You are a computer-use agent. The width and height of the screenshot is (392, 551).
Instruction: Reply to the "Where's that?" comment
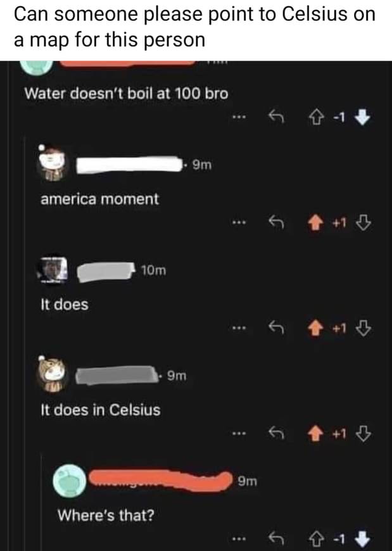(x=276, y=538)
